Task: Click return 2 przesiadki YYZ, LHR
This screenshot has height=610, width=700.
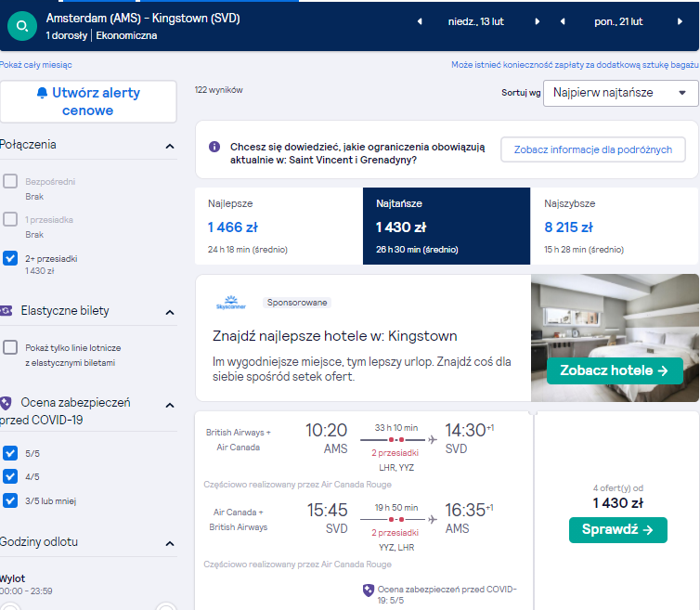Action: click(395, 539)
